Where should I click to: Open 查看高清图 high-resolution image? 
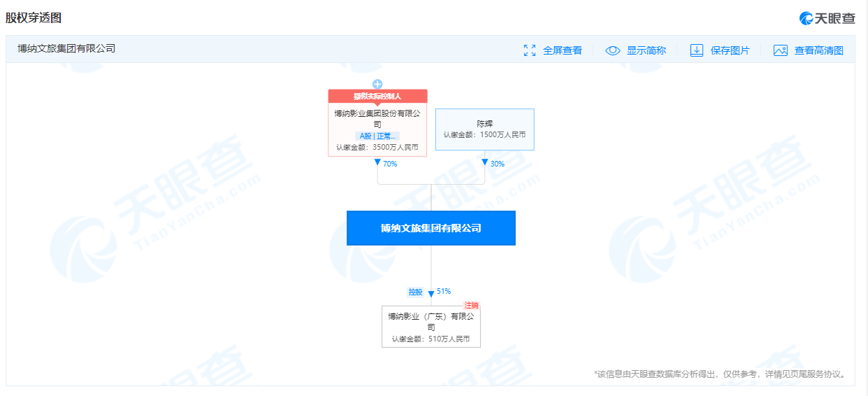click(819, 50)
